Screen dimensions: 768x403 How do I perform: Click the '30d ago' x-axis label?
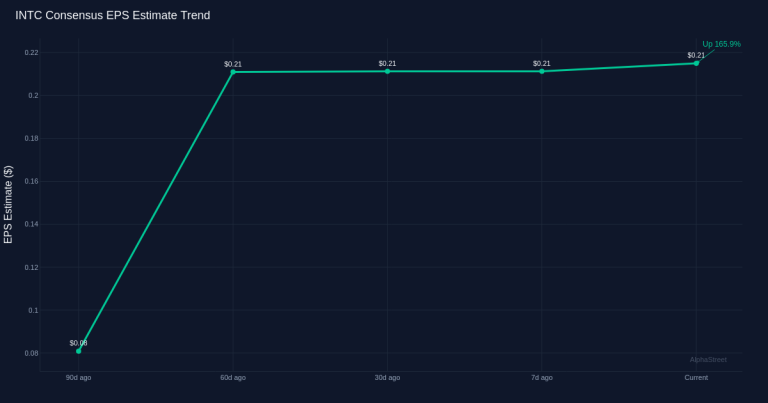387,378
